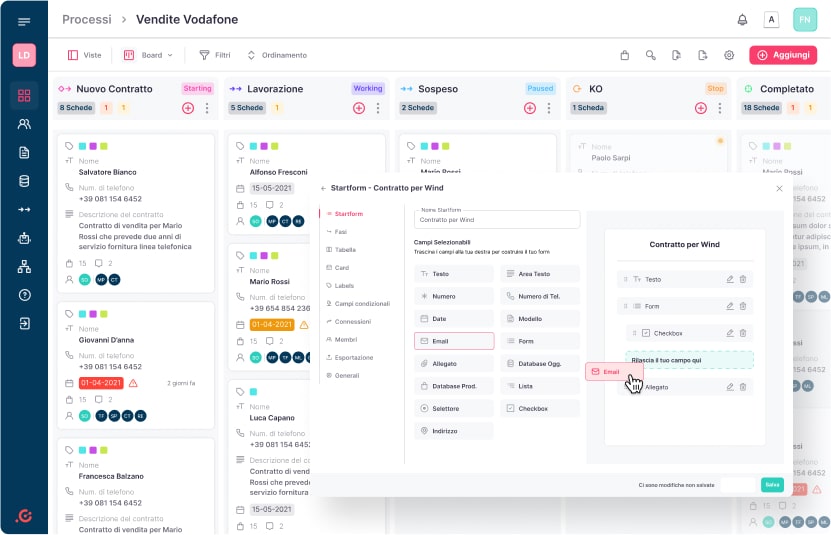This screenshot has width=831, height=535.
Task: Click the Aggiungi button
Action: [783, 55]
